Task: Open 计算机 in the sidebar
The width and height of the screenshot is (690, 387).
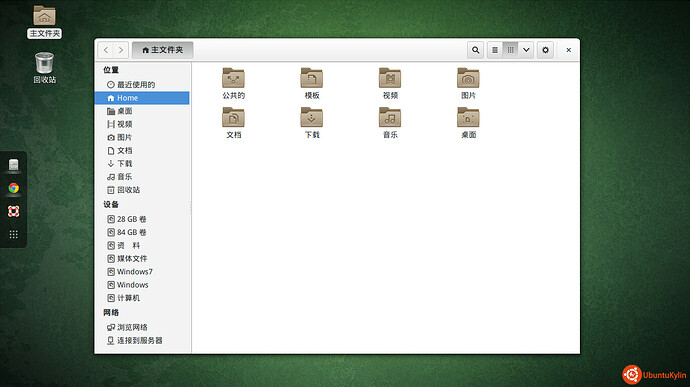Action: pos(142,298)
